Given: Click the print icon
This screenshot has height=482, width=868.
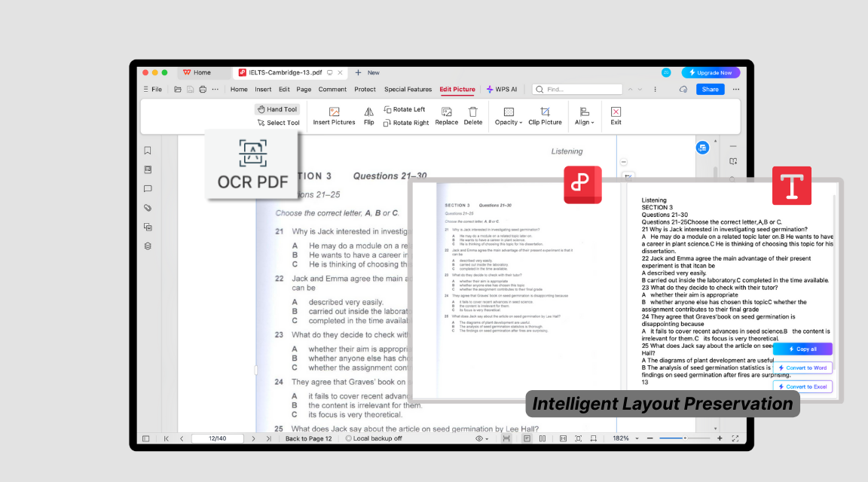Looking at the screenshot, I should click(x=203, y=89).
